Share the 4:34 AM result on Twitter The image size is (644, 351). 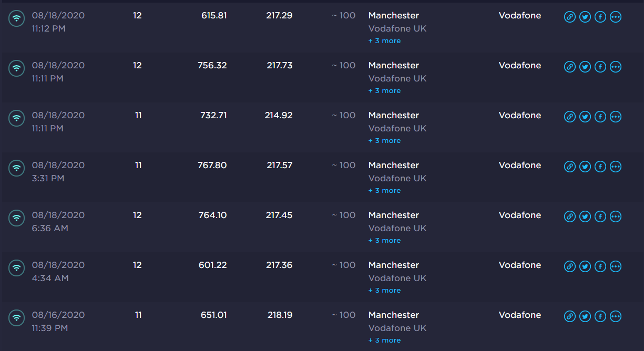pos(585,266)
